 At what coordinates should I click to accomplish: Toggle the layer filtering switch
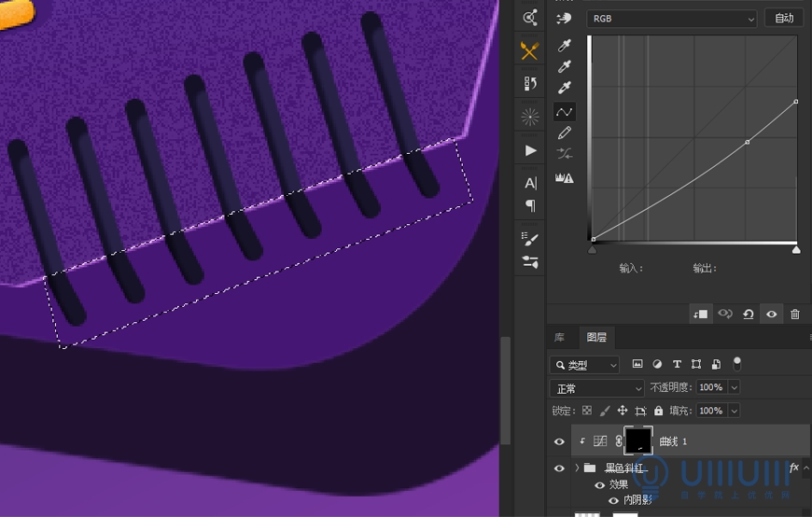pyautogui.click(x=737, y=364)
